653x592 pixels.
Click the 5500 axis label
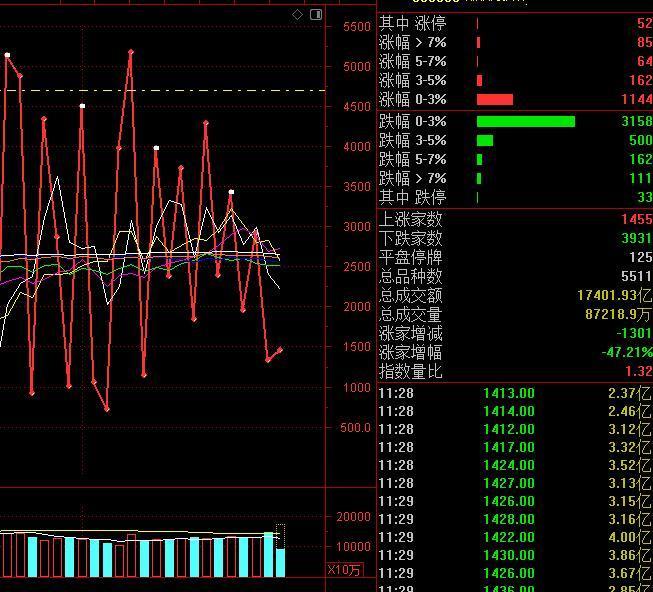357,27
